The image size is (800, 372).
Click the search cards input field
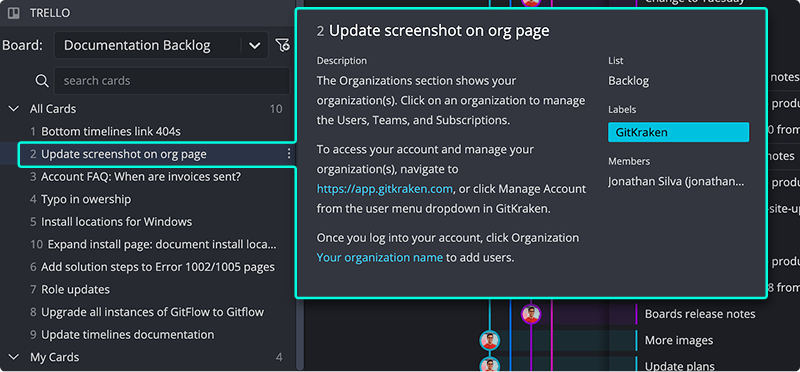[171, 81]
